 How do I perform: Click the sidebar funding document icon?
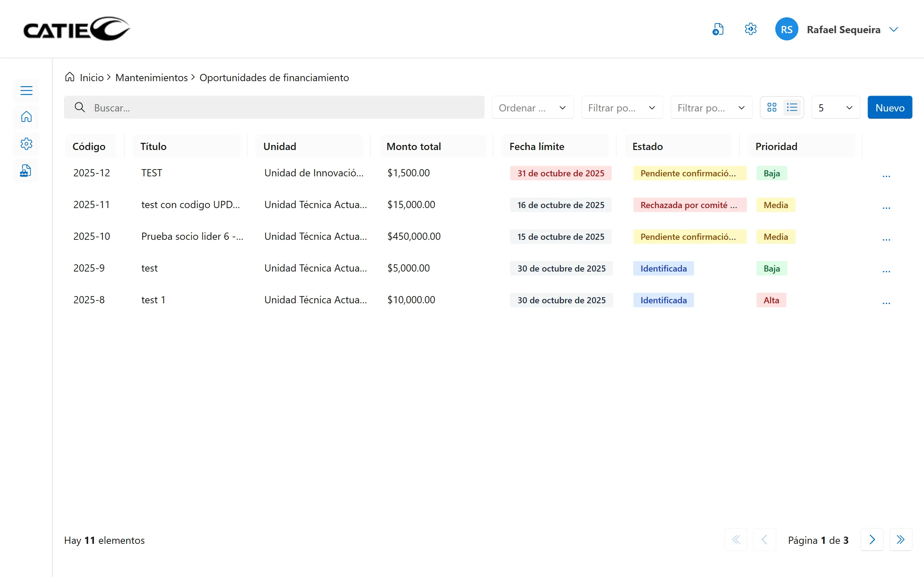(26, 171)
